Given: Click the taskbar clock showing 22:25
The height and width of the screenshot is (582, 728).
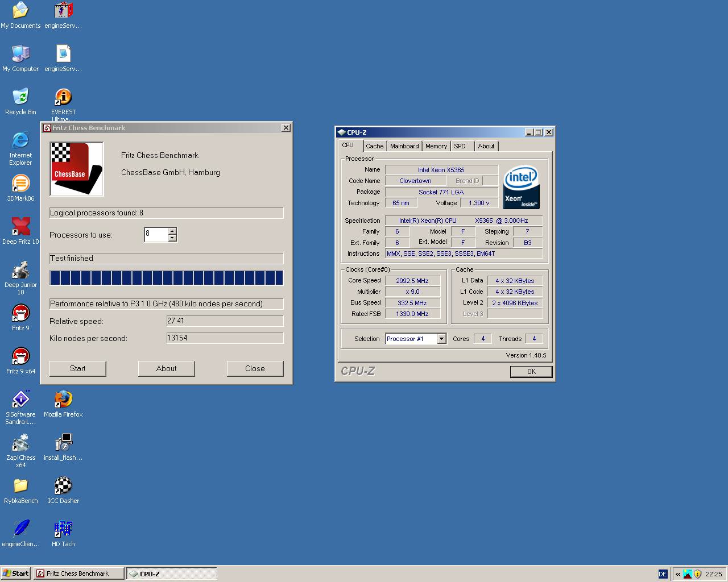Looking at the screenshot, I should tap(714, 574).
